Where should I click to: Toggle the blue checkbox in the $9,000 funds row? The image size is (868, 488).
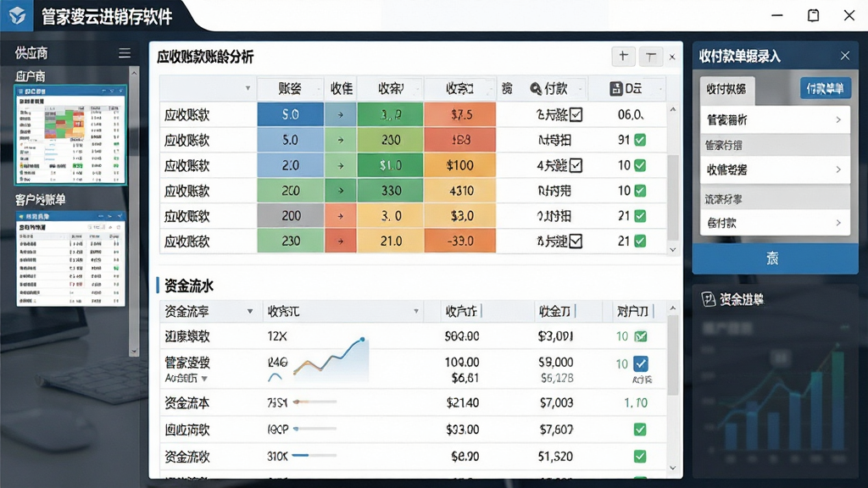(x=641, y=363)
